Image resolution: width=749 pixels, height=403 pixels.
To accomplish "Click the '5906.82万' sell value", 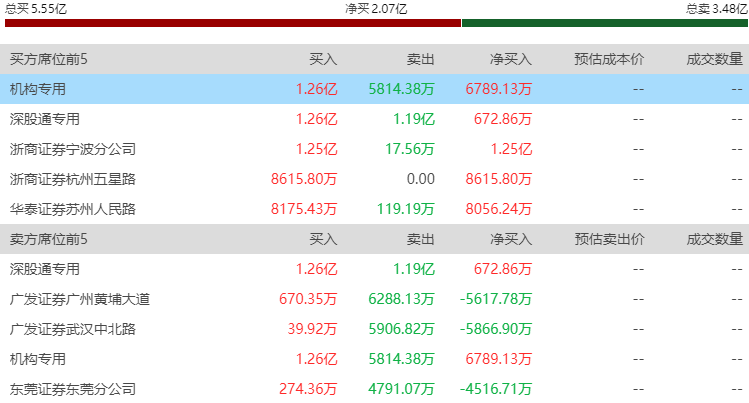I will coord(401,329).
